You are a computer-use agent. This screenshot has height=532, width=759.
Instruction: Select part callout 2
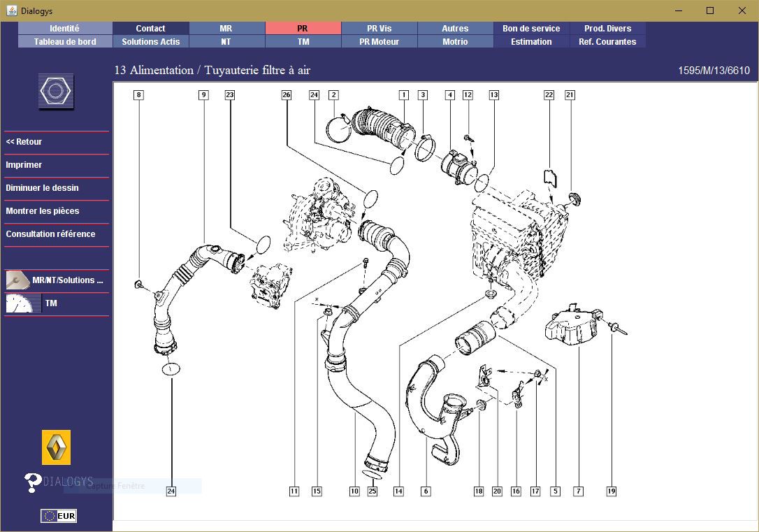click(x=333, y=95)
